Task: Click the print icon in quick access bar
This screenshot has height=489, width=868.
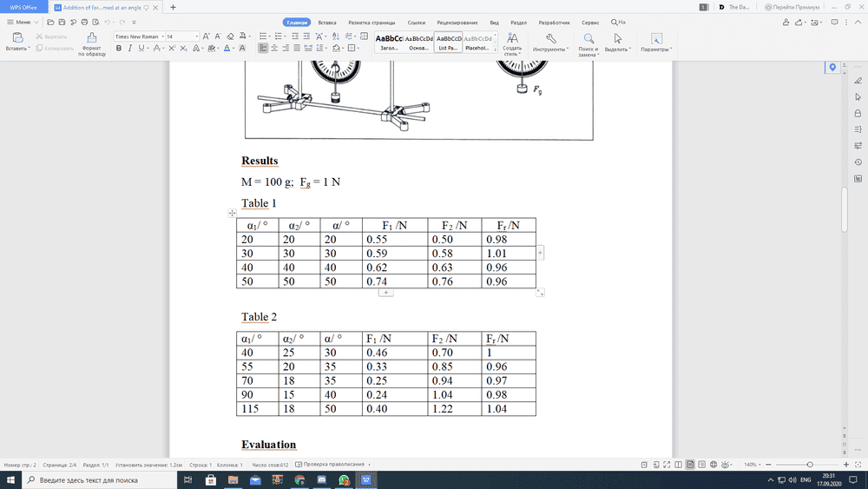Action: [x=84, y=22]
